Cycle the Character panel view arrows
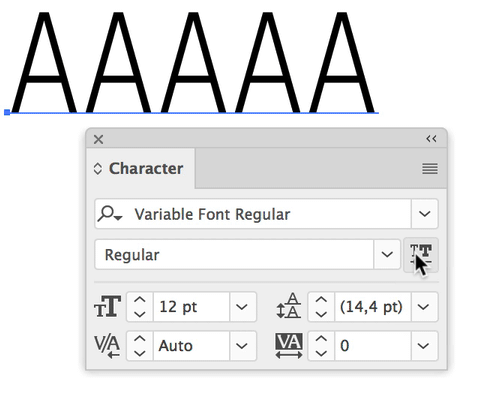The height and width of the screenshot is (398, 480). (x=97, y=169)
